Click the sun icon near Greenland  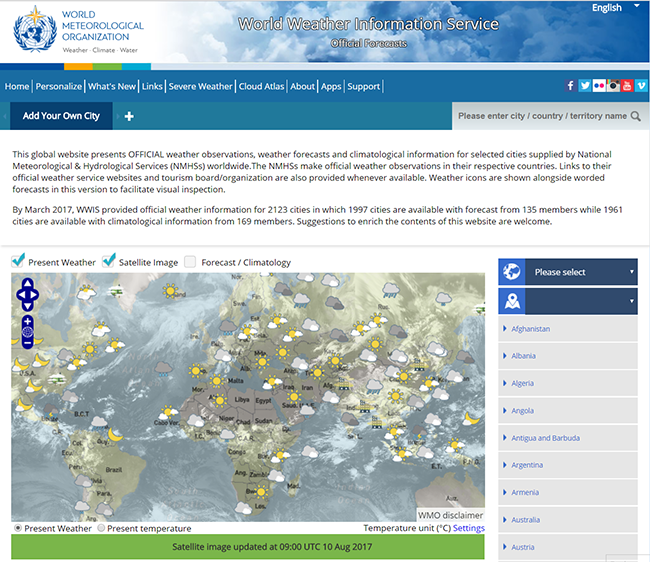[170, 291]
